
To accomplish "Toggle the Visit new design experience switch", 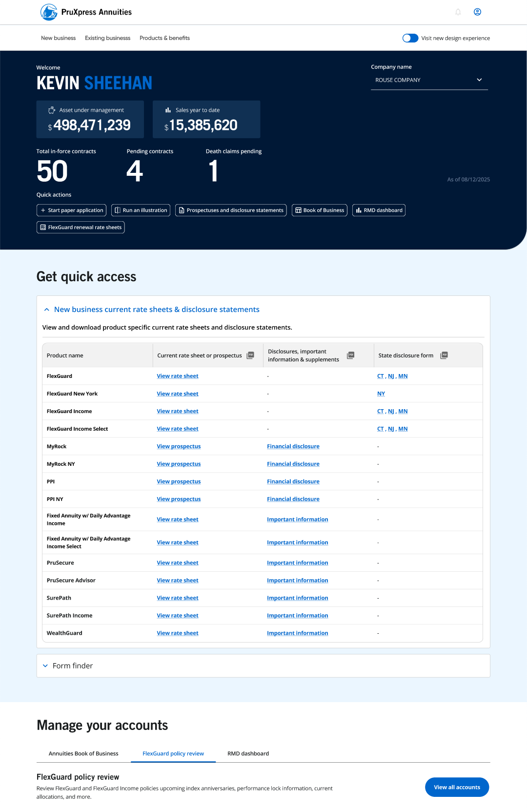I will click(410, 38).
